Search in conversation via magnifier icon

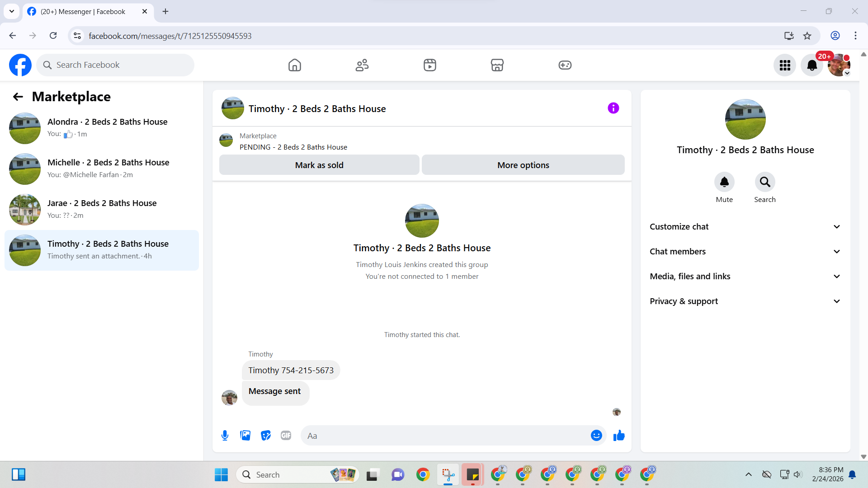pyautogui.click(x=764, y=182)
